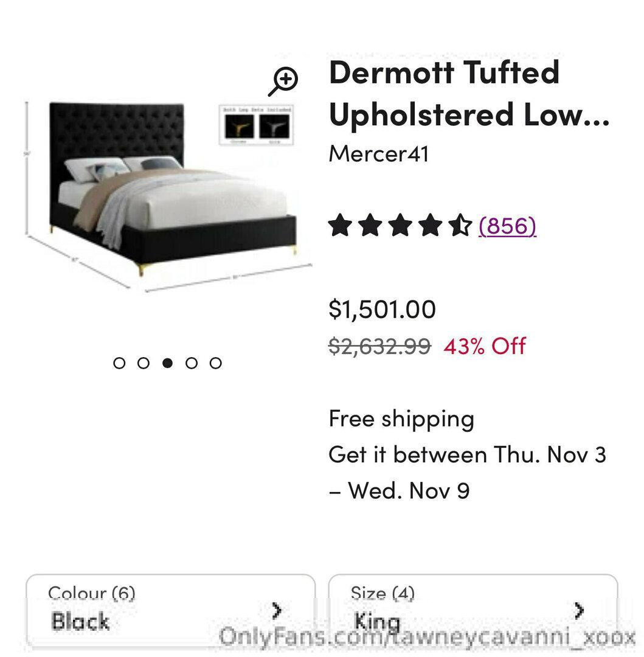This screenshot has width=644, height=657.
Task: Click the magnifier zoom-in icon
Action: [283, 82]
